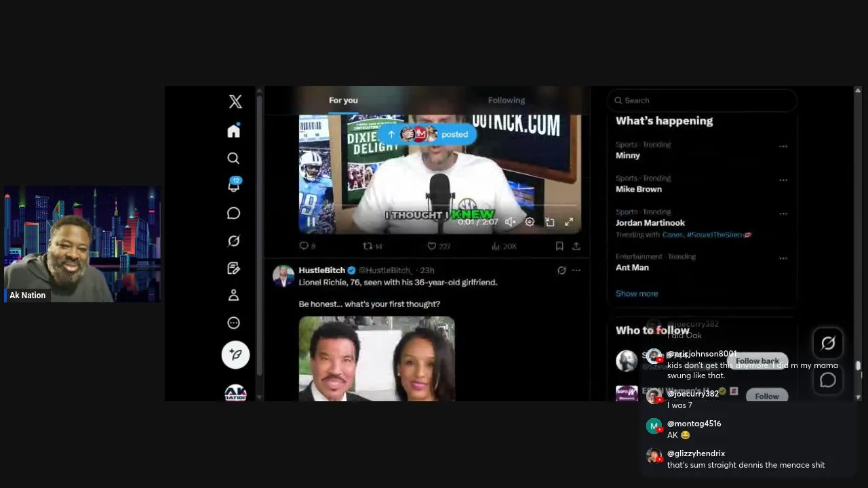Open HustleBitch profile avatar

283,276
